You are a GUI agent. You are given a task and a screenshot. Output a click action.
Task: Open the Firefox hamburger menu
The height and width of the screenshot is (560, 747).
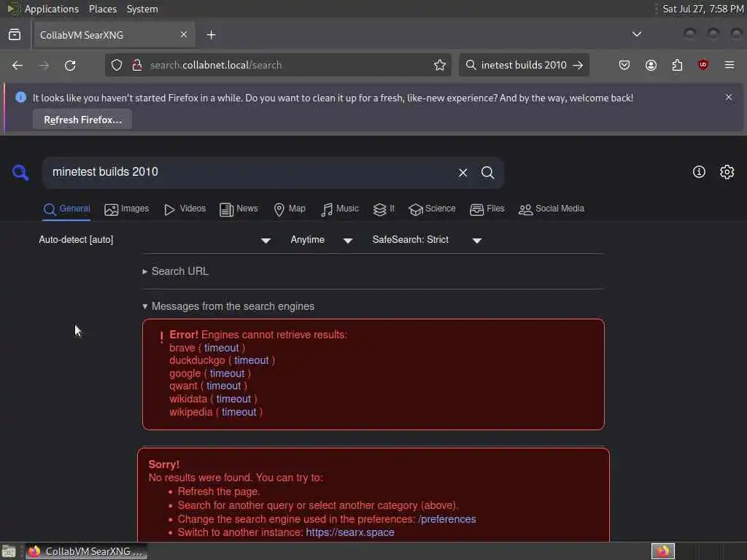tap(729, 65)
